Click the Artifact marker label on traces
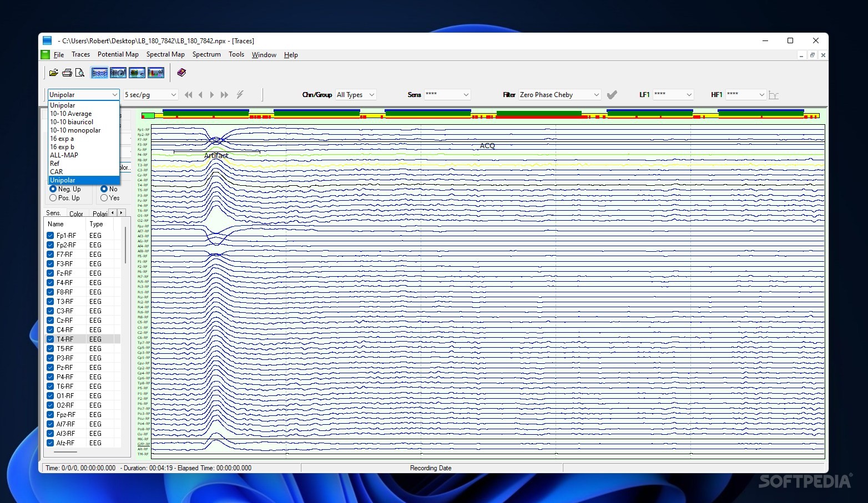This screenshot has height=503, width=868. (x=216, y=156)
